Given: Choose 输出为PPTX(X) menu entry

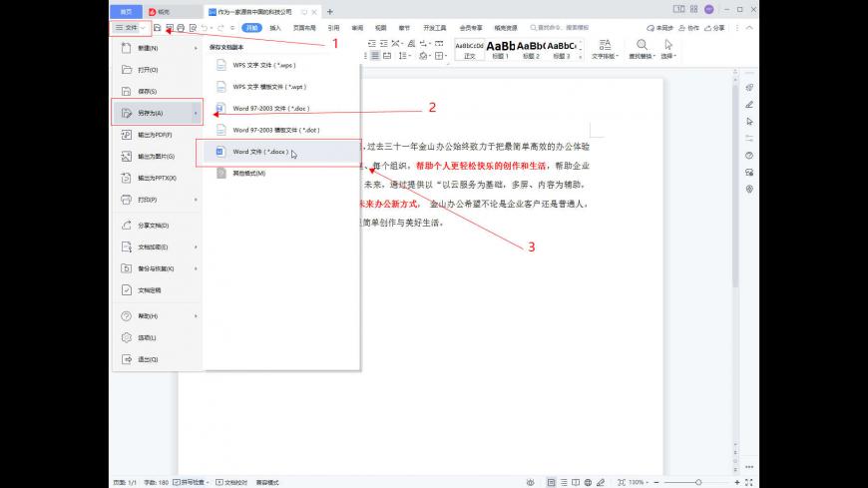Looking at the screenshot, I should pos(158,178).
